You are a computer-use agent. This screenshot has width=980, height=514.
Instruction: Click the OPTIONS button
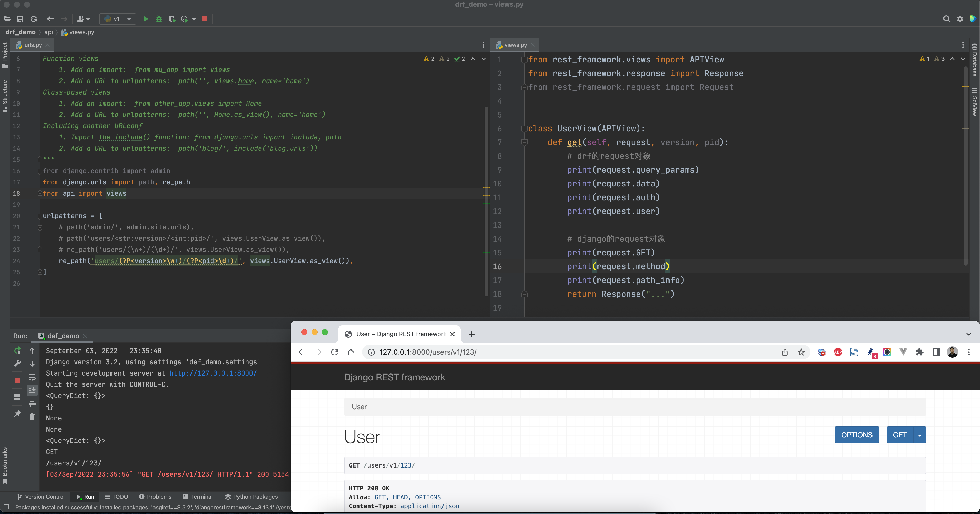point(856,435)
